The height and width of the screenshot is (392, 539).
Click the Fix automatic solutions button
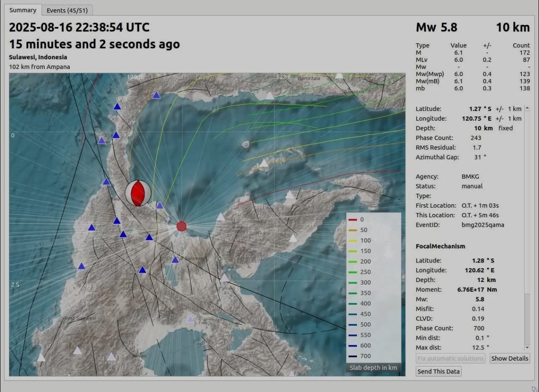[451, 358]
